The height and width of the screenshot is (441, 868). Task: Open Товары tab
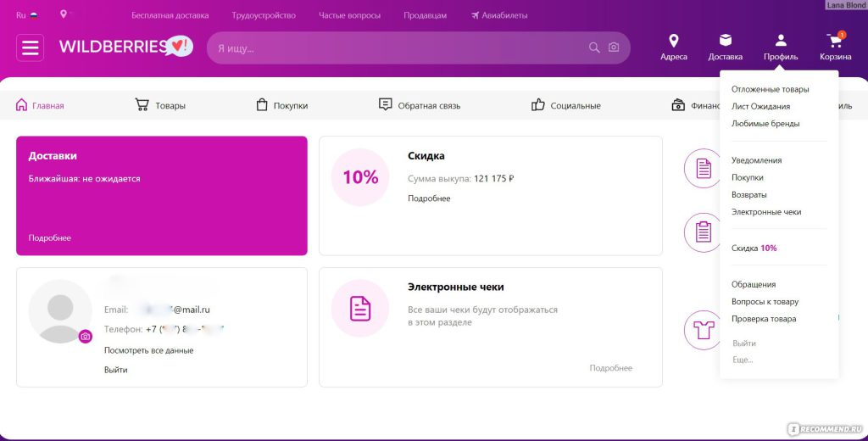(160, 105)
